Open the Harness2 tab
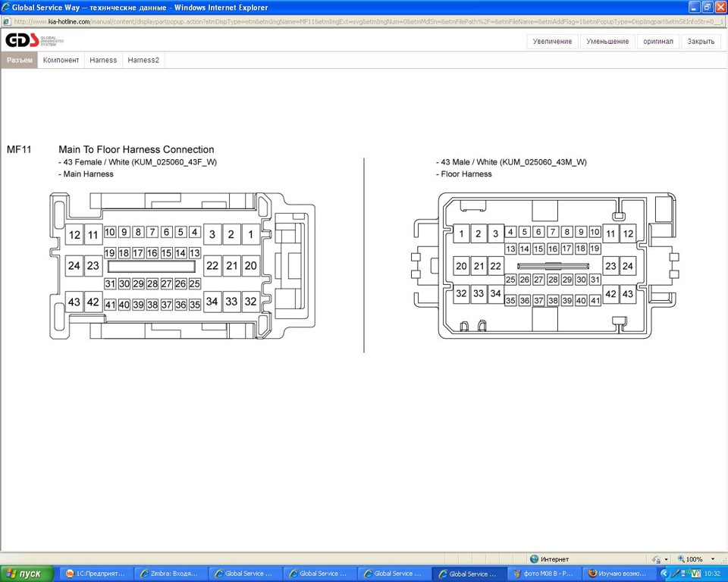This screenshot has width=728, height=582. point(143,60)
